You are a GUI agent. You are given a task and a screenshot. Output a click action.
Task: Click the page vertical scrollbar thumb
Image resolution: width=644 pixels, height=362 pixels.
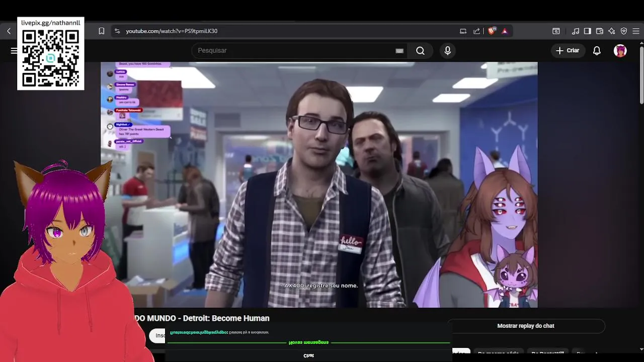[x=641, y=75]
